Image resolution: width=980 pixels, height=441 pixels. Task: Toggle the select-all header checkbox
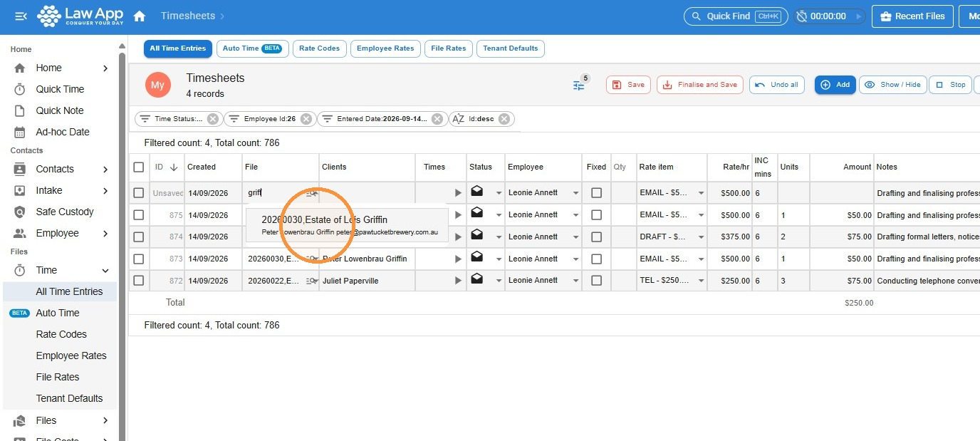pyautogui.click(x=139, y=167)
